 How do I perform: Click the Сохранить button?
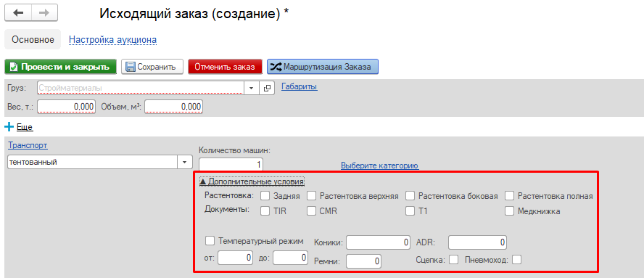pyautogui.click(x=152, y=67)
